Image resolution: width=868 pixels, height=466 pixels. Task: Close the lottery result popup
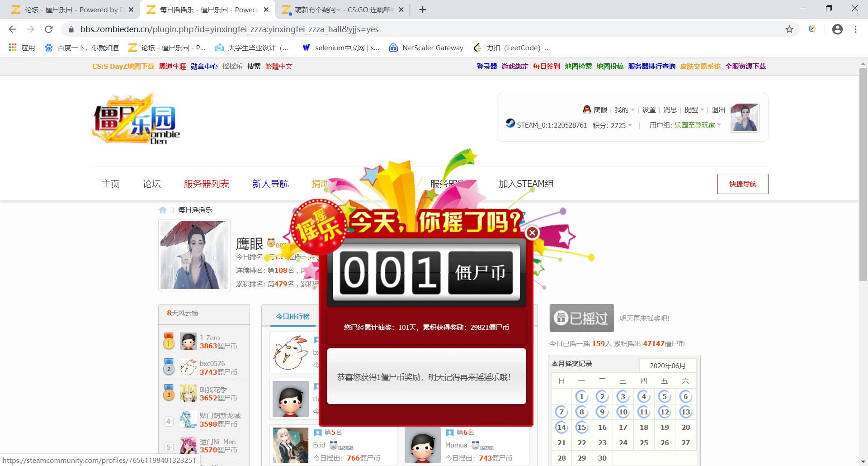(x=532, y=233)
